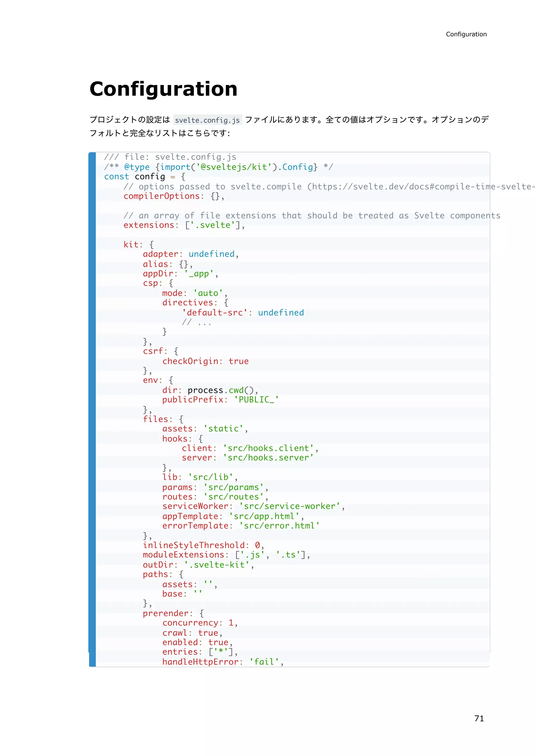
Task: Click the 'paths: {' line
Action: point(163,574)
